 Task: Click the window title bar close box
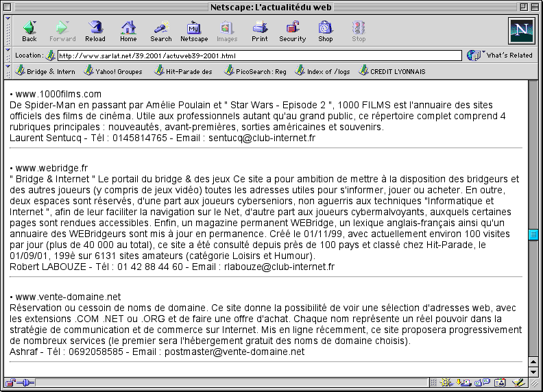point(8,7)
